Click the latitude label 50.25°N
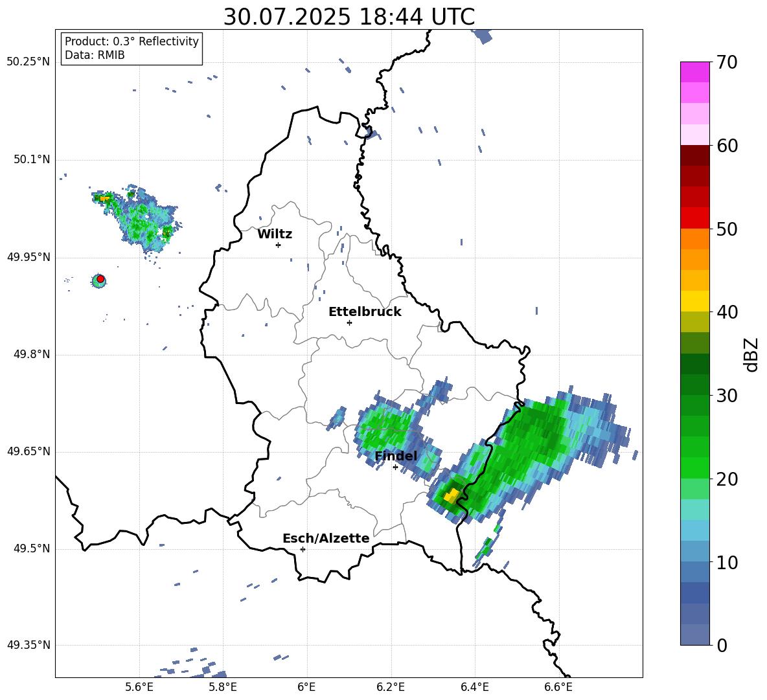 pyautogui.click(x=29, y=62)
